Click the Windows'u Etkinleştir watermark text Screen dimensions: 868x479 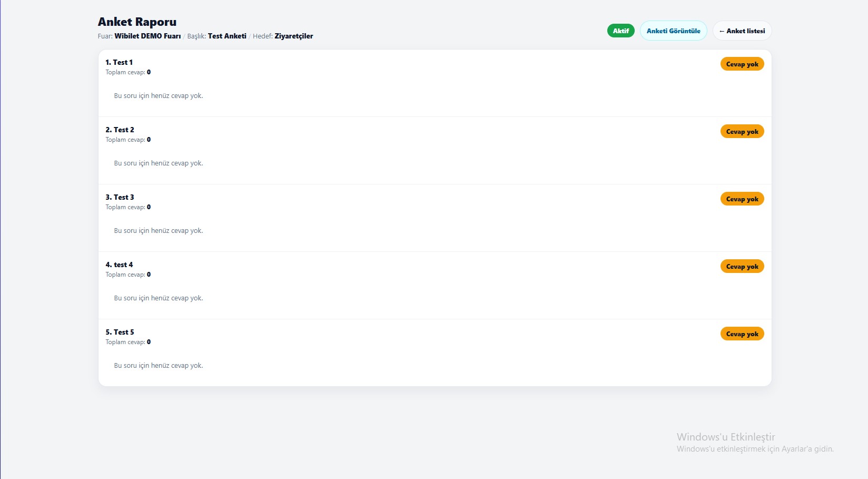click(x=725, y=437)
